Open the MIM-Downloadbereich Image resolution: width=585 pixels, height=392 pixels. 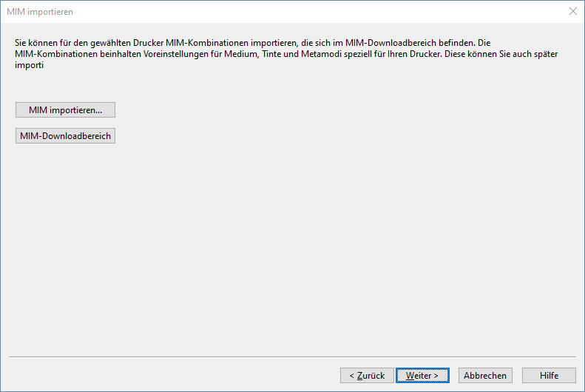pyautogui.click(x=65, y=136)
